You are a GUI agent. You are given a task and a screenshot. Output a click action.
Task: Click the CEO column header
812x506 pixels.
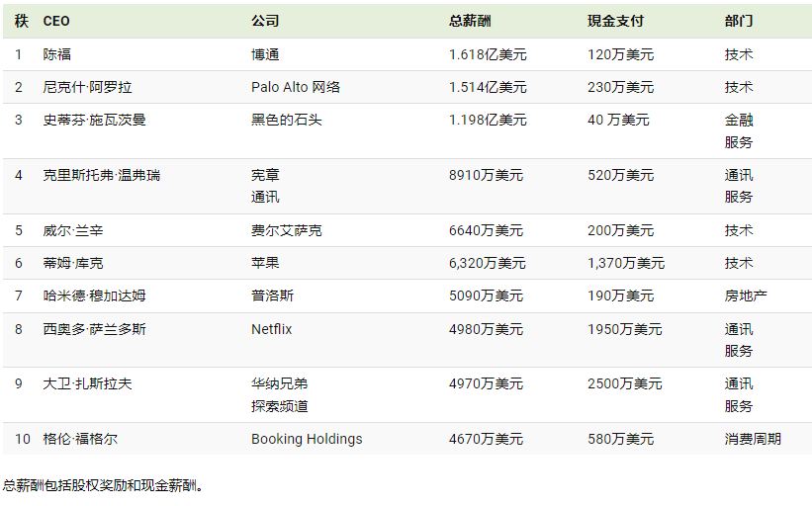coord(56,21)
